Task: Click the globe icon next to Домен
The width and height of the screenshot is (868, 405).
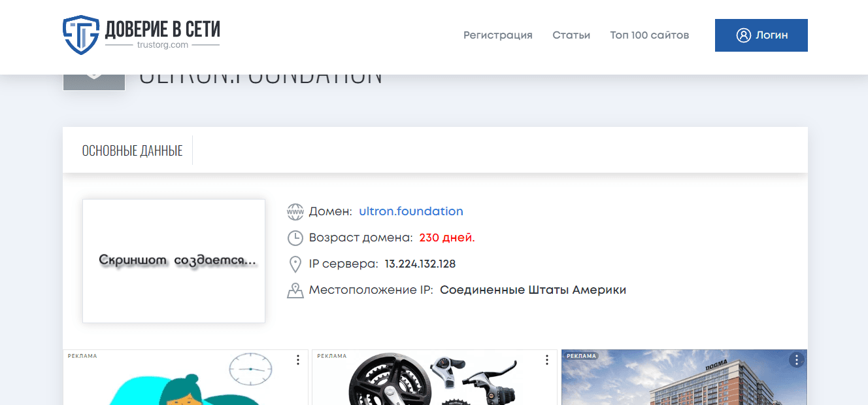Action: [x=295, y=211]
